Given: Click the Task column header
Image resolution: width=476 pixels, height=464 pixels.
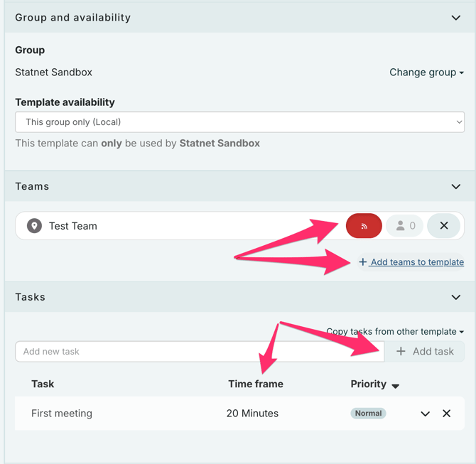Looking at the screenshot, I should click(x=43, y=384).
